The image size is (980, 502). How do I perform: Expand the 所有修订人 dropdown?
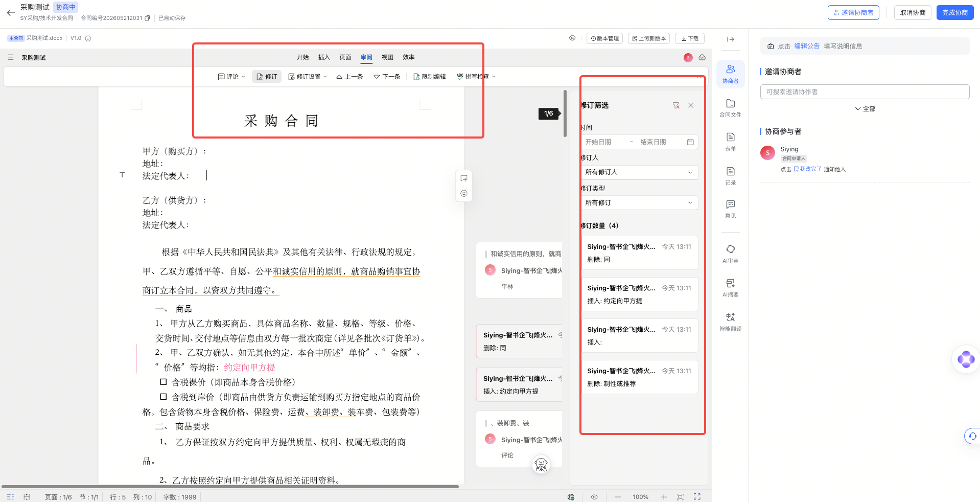[639, 172]
